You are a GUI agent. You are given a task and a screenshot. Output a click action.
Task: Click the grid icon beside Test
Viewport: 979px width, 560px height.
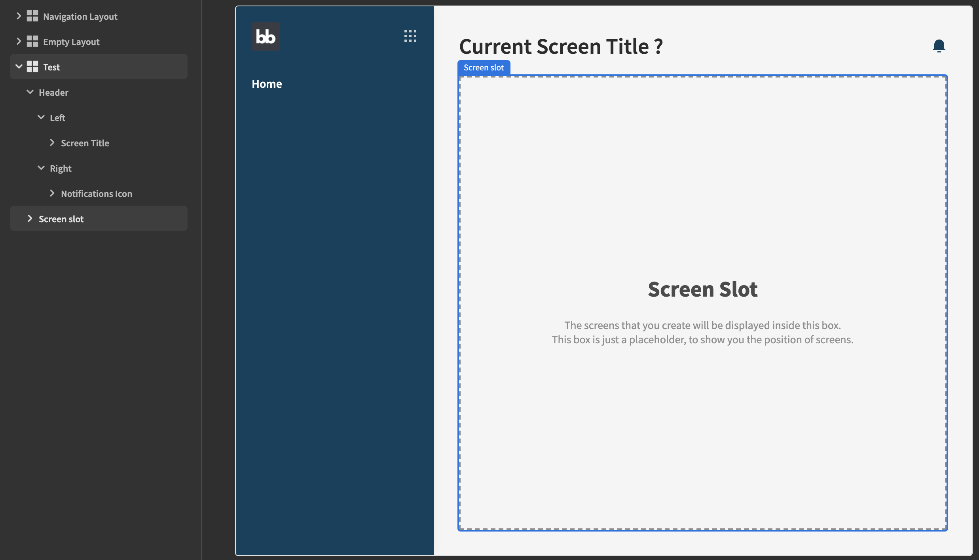coord(32,66)
